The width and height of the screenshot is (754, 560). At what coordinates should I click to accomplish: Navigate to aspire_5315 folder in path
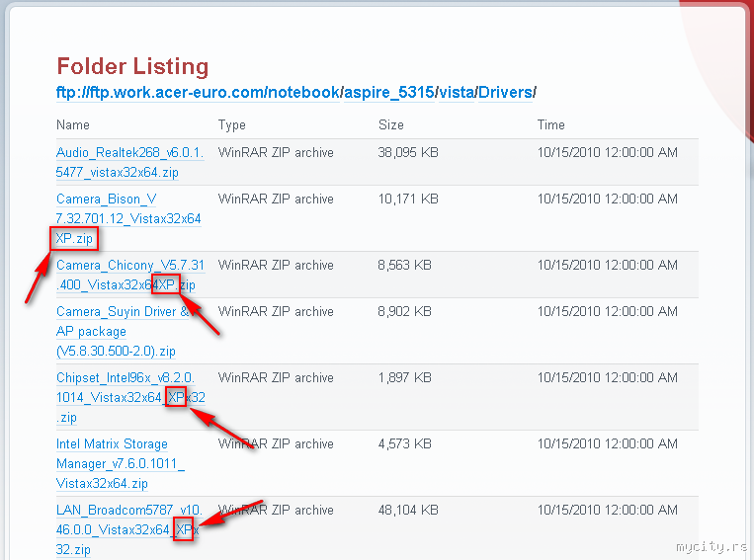389,92
